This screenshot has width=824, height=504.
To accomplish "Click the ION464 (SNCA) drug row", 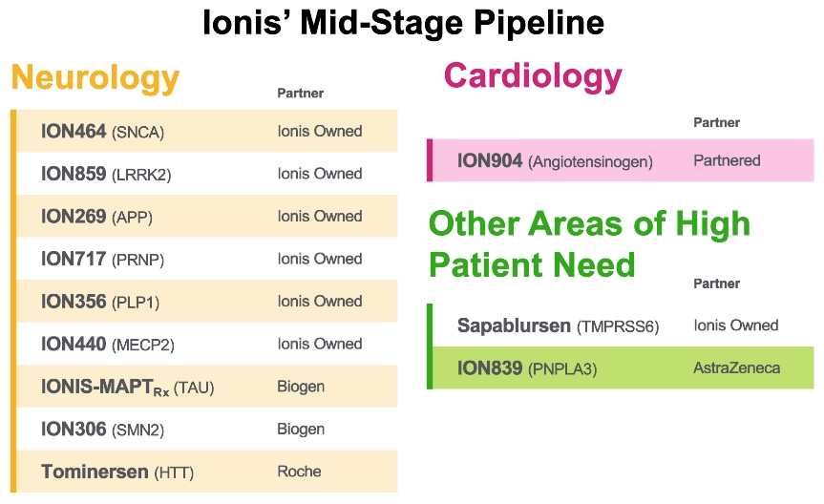I will click(x=102, y=132).
